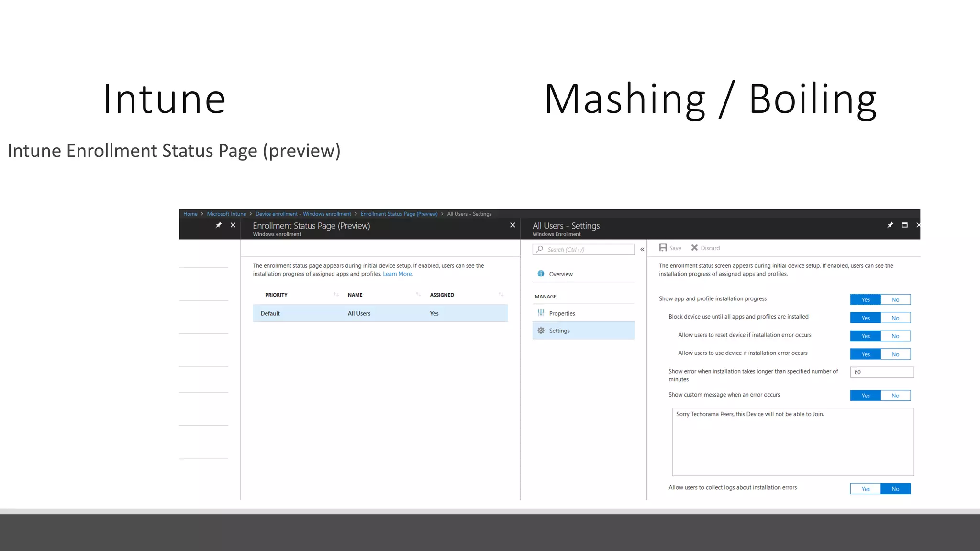This screenshot has height=551, width=980.
Task: Click the ASSIGNED column header
Action: (x=442, y=295)
